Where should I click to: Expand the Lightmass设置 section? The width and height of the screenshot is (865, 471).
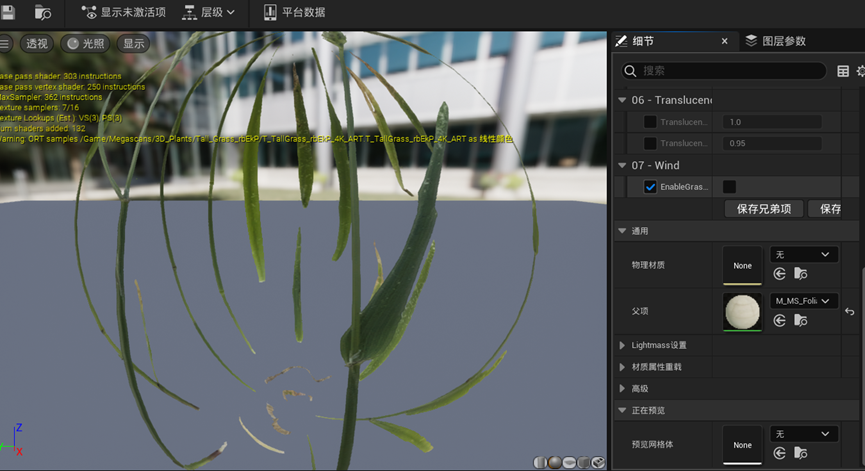622,345
